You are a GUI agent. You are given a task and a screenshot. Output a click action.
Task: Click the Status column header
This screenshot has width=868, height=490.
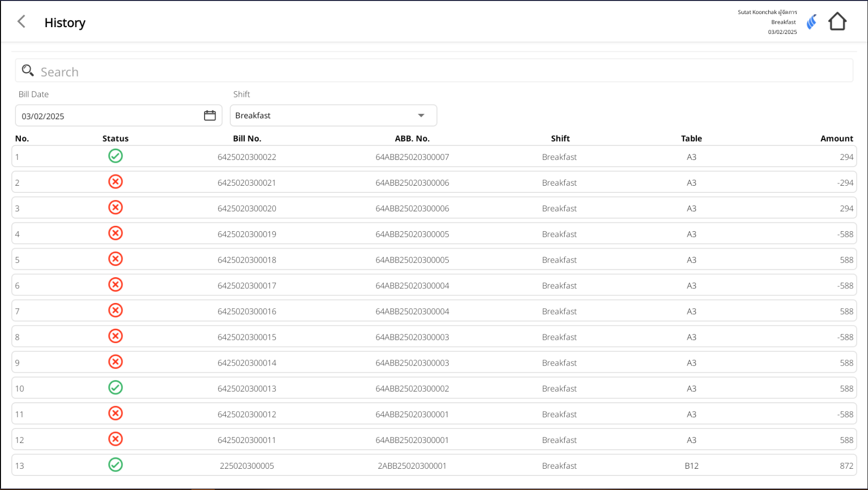115,139
